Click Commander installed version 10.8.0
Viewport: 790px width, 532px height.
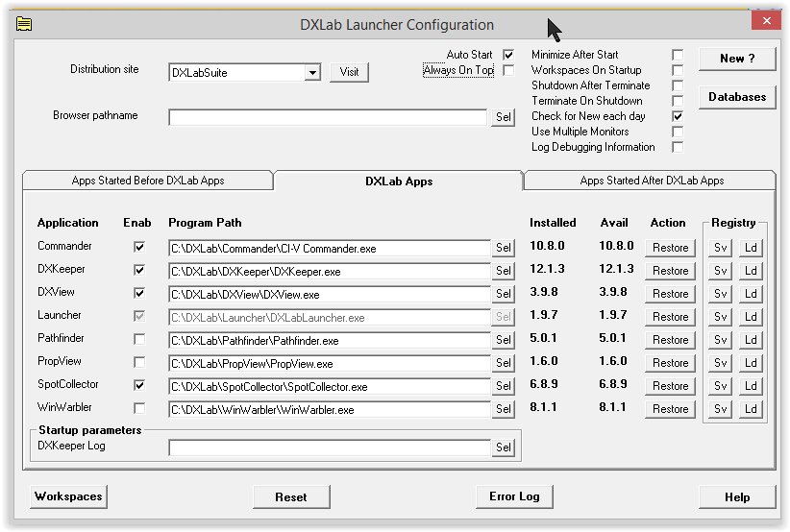point(547,246)
